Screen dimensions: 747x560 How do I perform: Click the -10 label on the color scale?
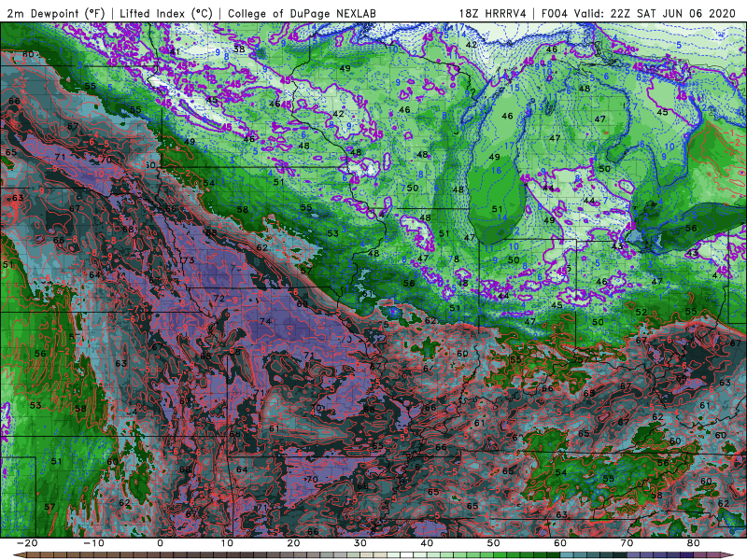click(93, 543)
